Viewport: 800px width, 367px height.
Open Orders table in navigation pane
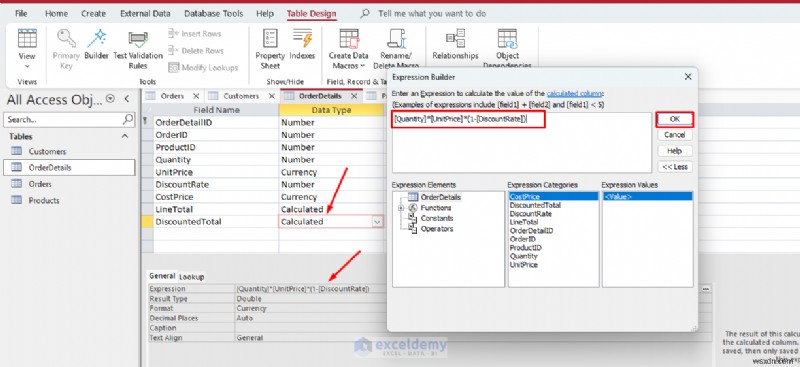coord(40,184)
